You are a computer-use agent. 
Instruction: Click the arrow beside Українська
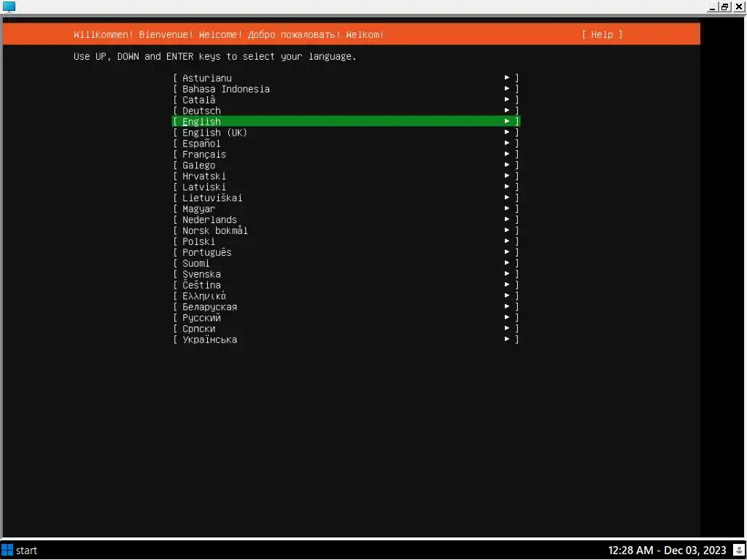507,339
